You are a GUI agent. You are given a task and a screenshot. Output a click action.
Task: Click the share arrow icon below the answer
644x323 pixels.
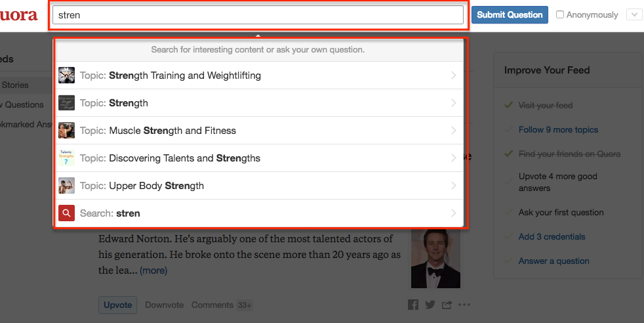(447, 305)
